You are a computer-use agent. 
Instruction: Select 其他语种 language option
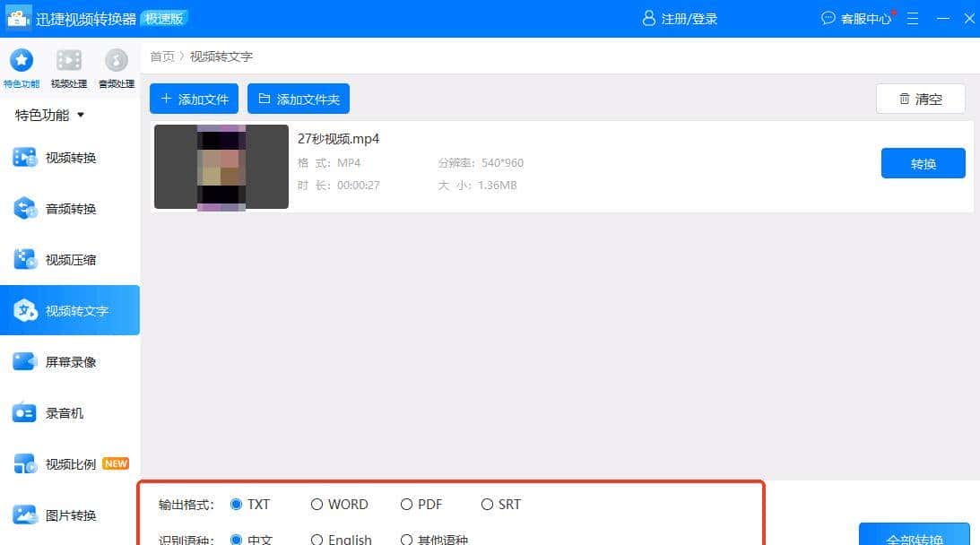pyautogui.click(x=407, y=538)
